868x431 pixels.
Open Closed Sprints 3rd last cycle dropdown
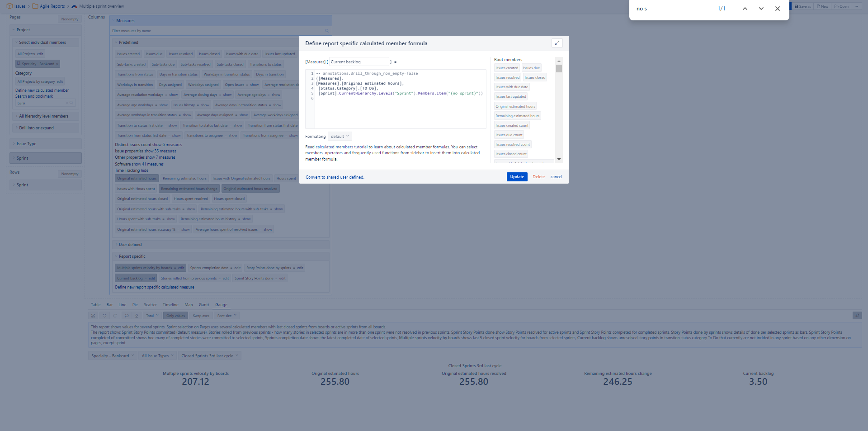[x=210, y=356]
